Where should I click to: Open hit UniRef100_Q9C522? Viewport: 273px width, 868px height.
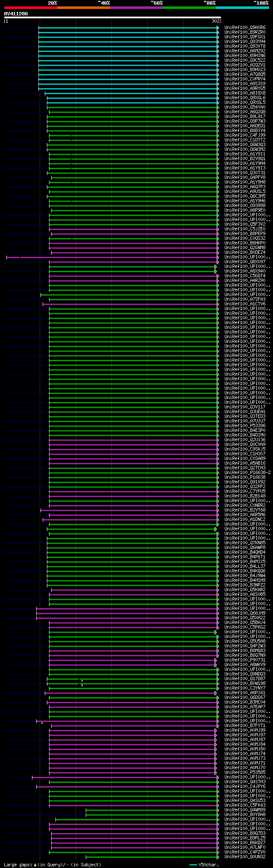click(245, 60)
